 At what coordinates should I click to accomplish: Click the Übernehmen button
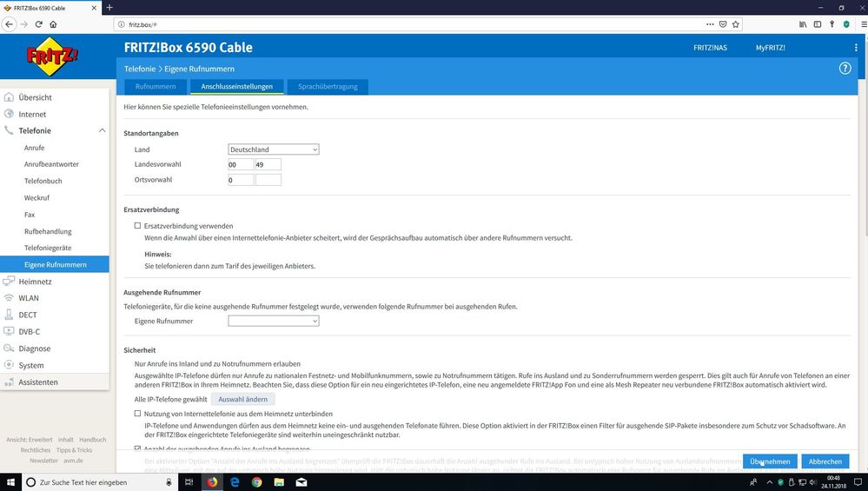tap(770, 461)
